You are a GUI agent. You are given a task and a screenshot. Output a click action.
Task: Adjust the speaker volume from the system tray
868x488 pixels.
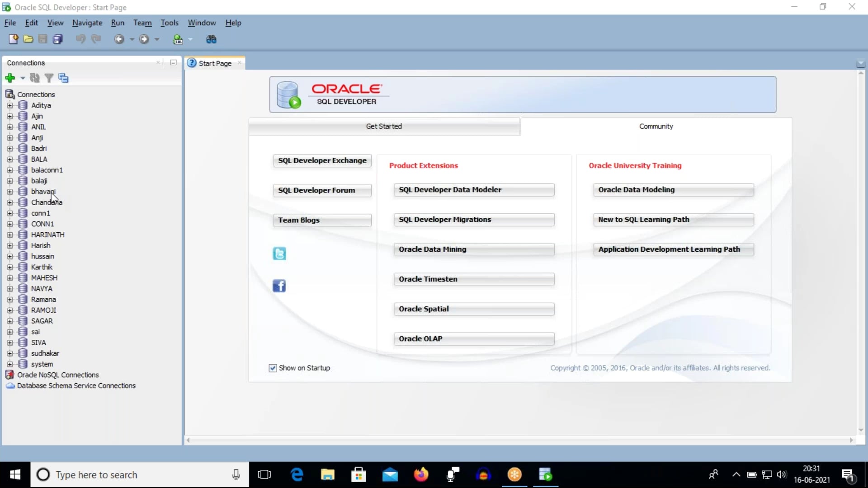782,474
